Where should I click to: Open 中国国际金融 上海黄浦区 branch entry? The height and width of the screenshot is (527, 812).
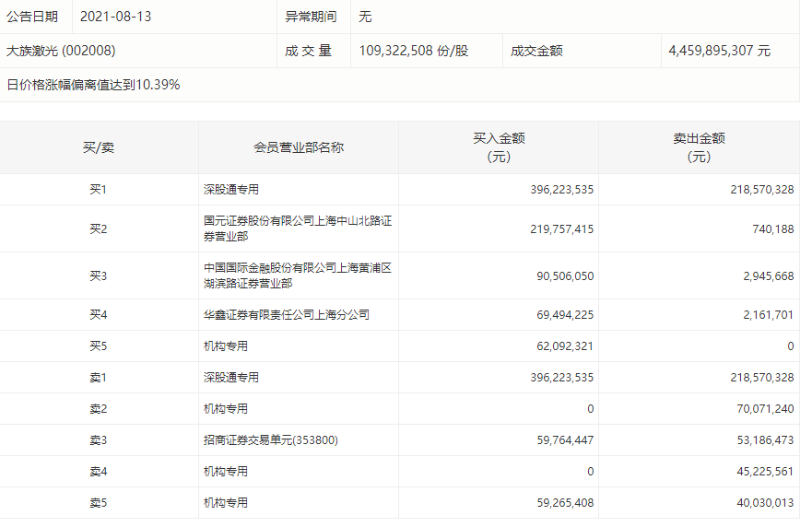298,275
